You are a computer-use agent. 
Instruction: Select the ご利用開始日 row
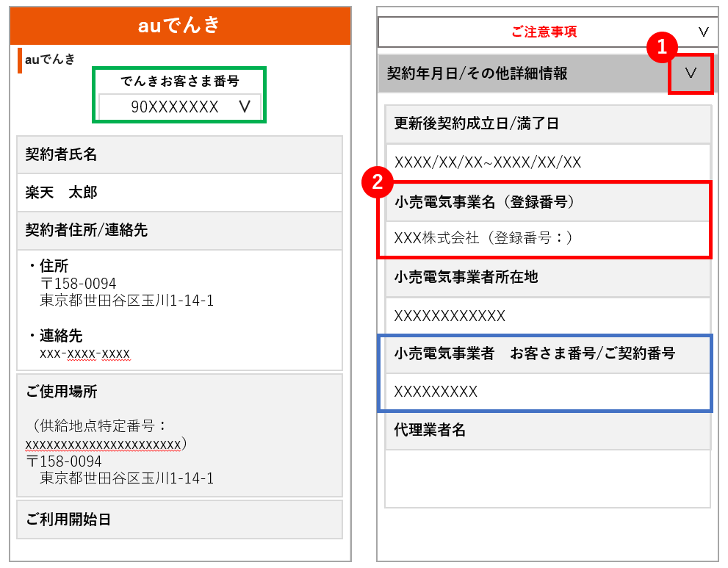coord(179,520)
